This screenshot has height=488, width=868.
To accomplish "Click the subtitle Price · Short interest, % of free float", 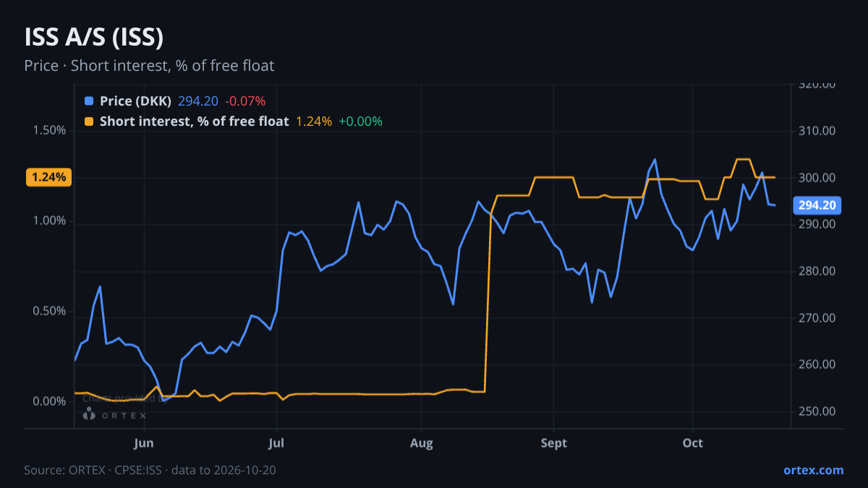I will coord(149,66).
